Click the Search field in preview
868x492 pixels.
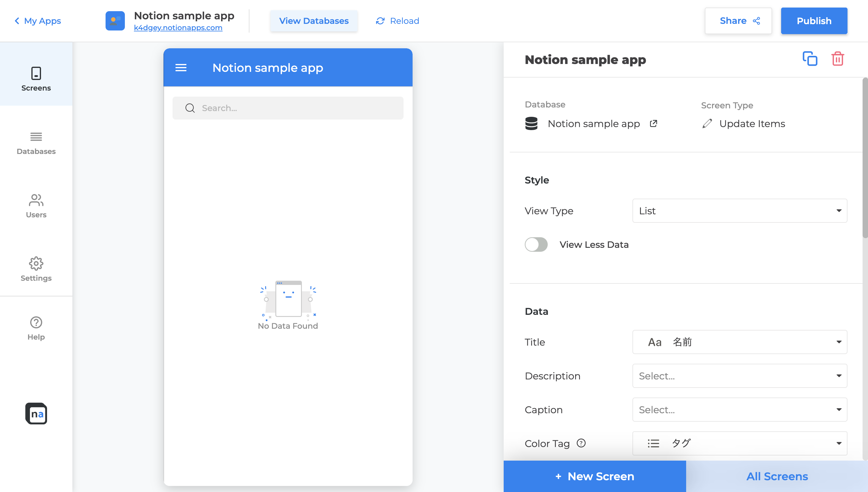coord(288,108)
